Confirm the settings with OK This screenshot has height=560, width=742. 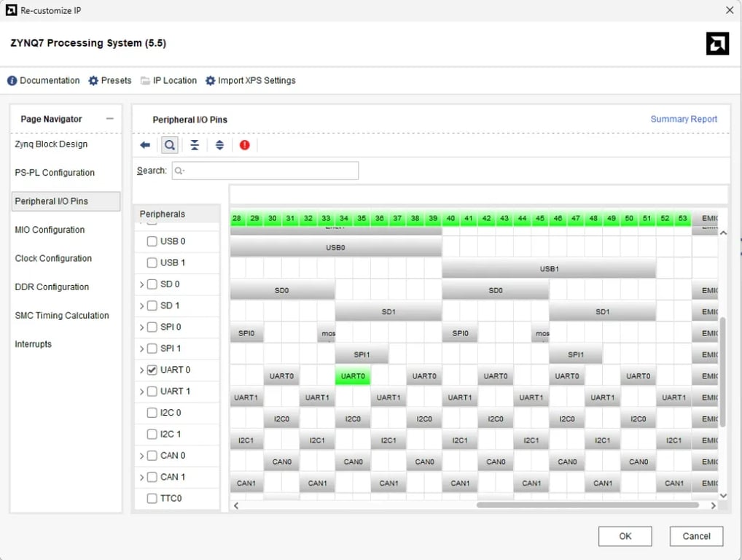click(625, 537)
